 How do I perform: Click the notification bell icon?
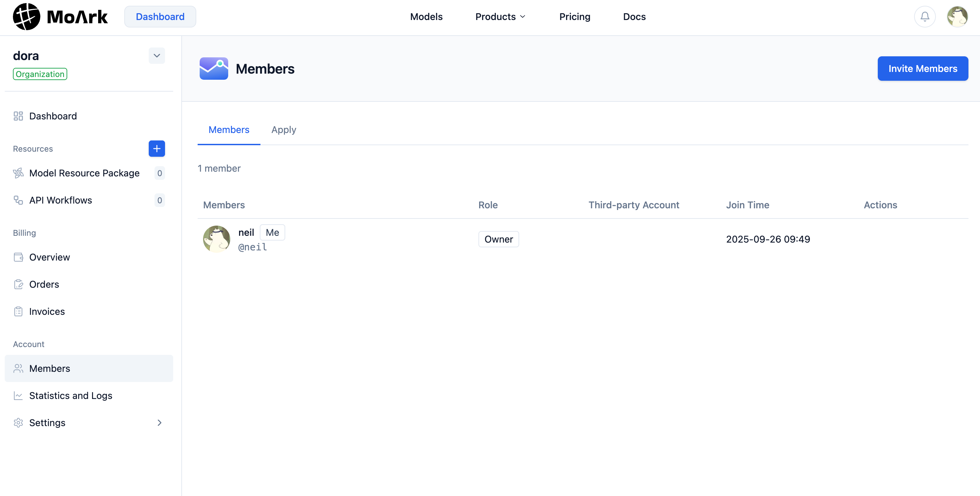[x=924, y=17]
